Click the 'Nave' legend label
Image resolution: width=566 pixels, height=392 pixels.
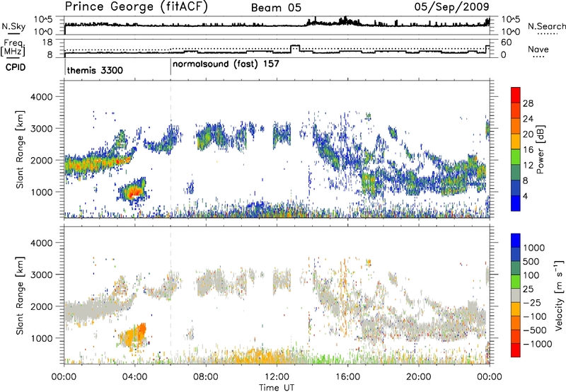pos(538,50)
